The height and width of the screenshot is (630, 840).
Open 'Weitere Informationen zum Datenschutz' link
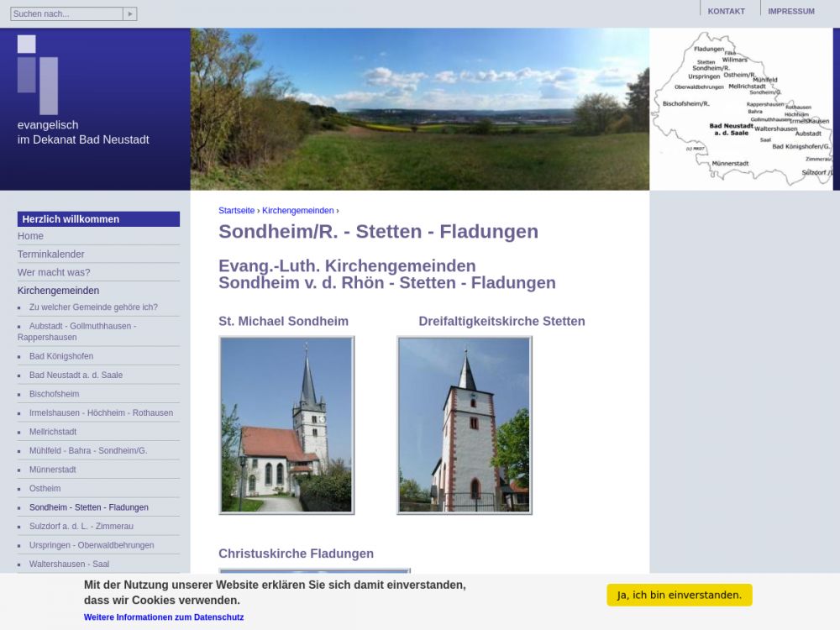pos(164,617)
